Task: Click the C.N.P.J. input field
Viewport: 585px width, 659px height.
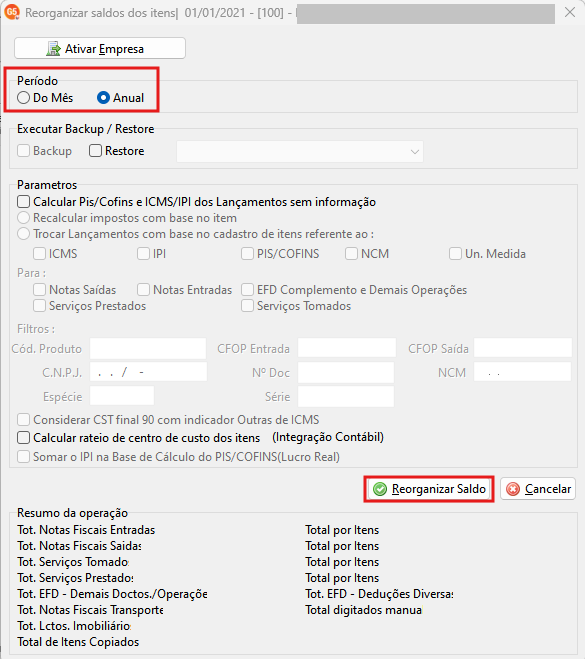Action: point(148,372)
